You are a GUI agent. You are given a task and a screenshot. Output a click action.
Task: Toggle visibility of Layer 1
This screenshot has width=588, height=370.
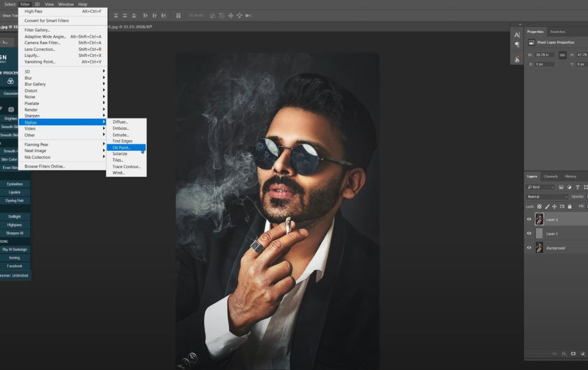pos(529,233)
